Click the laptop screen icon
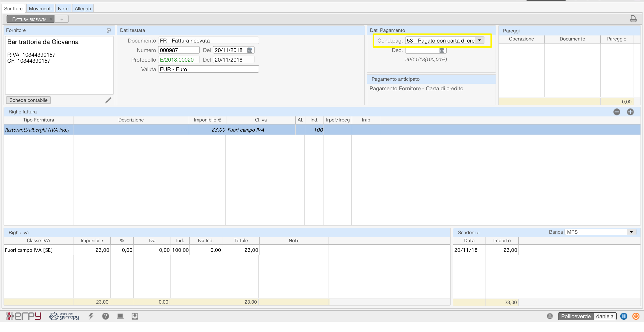This screenshot has height=332, width=644. tap(120, 316)
